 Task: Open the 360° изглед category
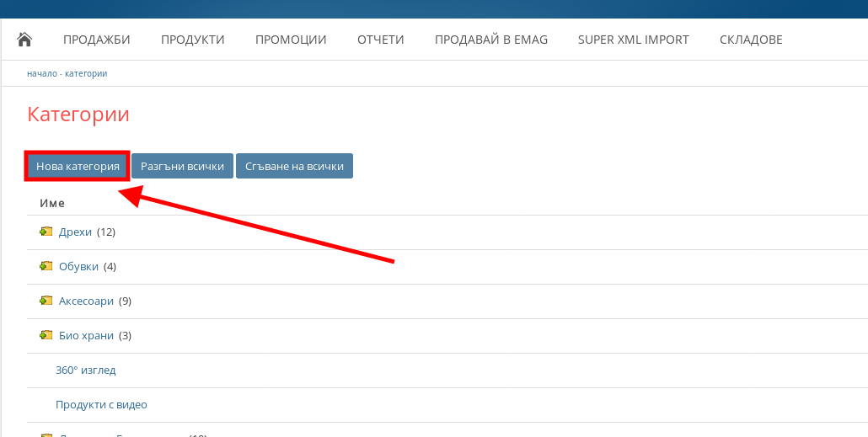(x=85, y=370)
